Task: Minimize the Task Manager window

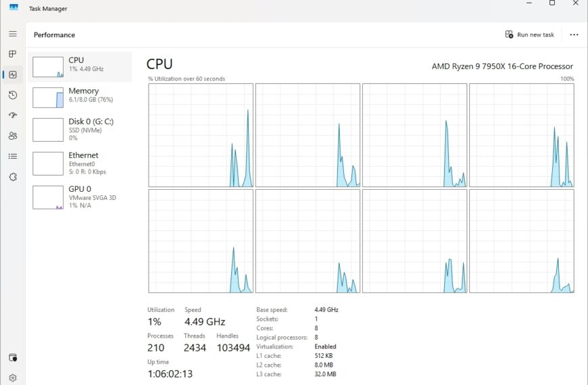Action: click(529, 3)
